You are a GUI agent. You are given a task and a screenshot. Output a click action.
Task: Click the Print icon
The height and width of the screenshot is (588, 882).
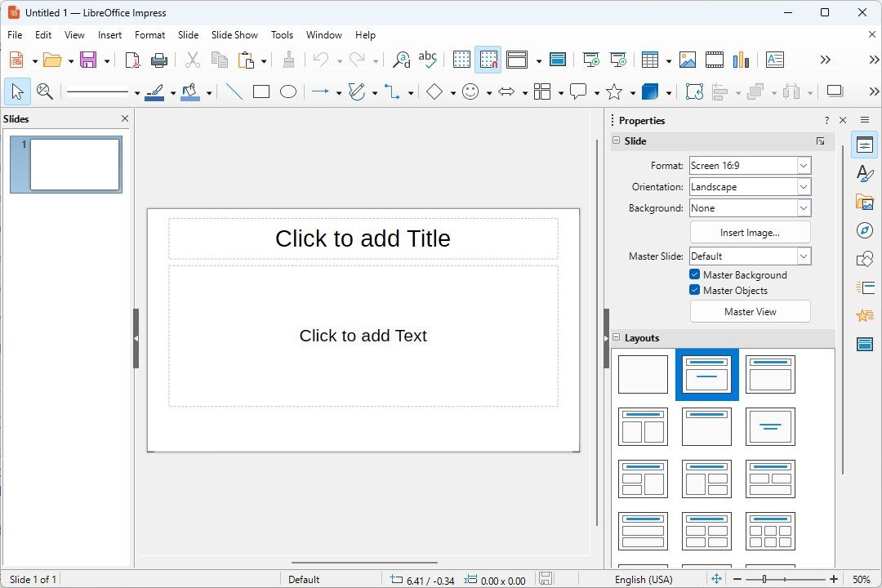[x=159, y=60]
